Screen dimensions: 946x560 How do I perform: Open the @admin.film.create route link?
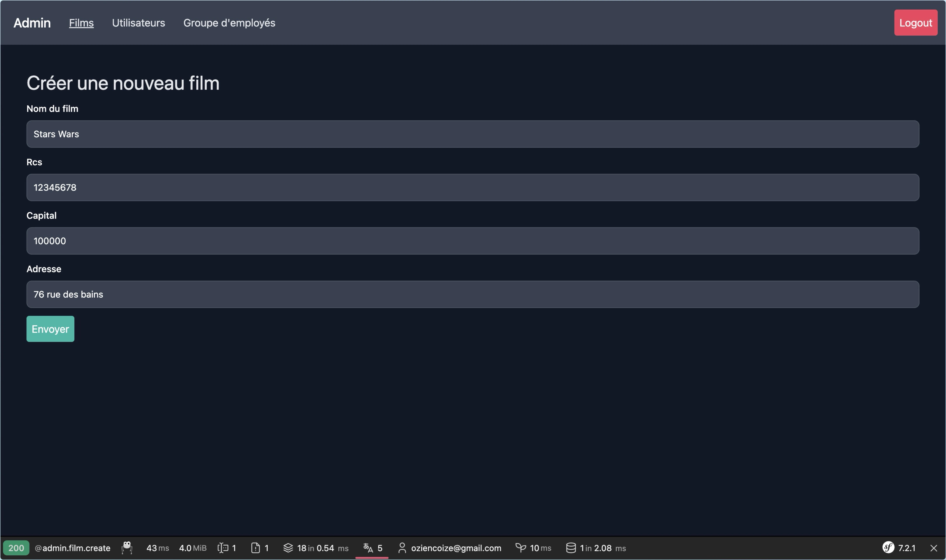[x=72, y=548]
